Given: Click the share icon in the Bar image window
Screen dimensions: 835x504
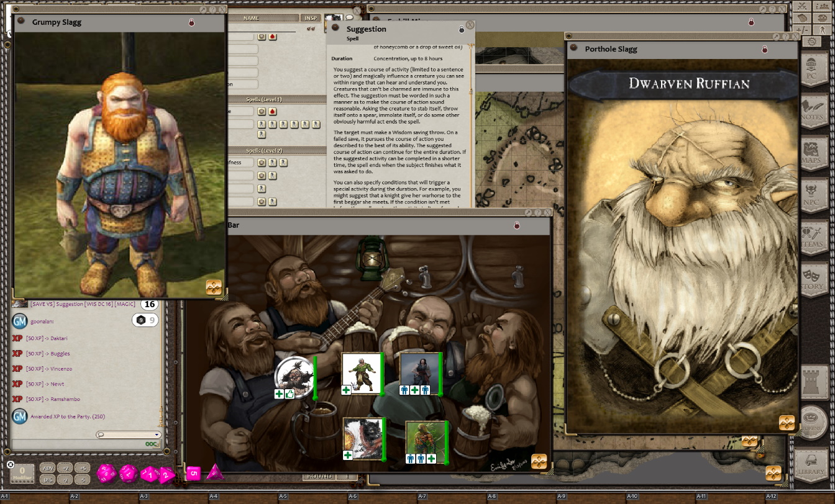Looking at the screenshot, I should (539, 461).
